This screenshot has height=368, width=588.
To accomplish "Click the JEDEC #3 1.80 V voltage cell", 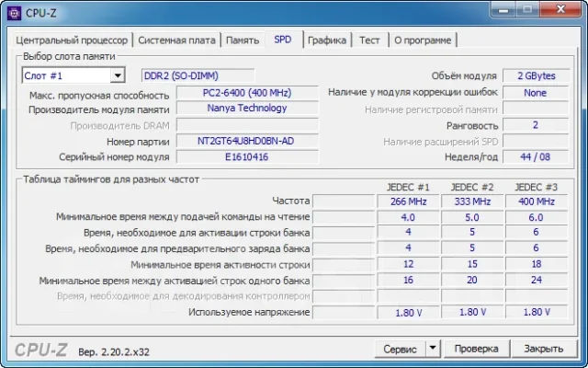I will click(x=537, y=312).
